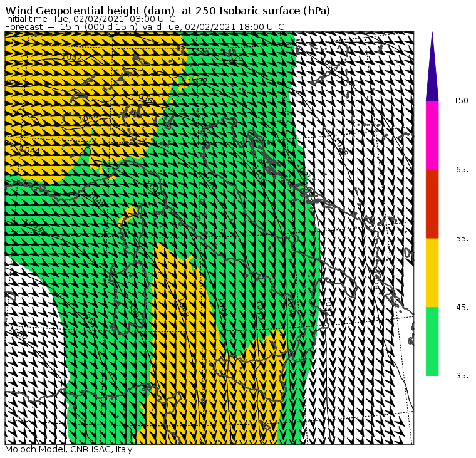
Task: Click the 'Forecast + 15 h' valid time line
Action: pos(145,27)
